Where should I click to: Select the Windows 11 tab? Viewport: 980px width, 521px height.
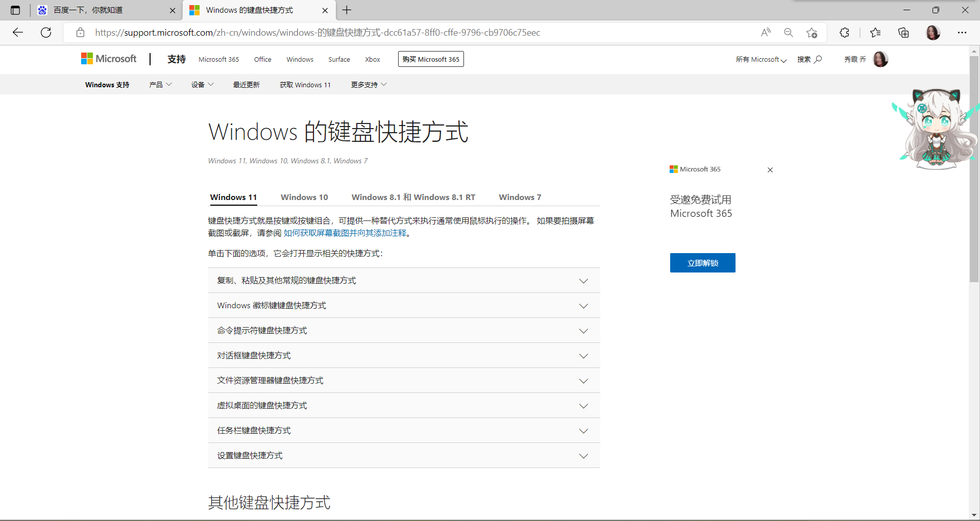coord(233,197)
